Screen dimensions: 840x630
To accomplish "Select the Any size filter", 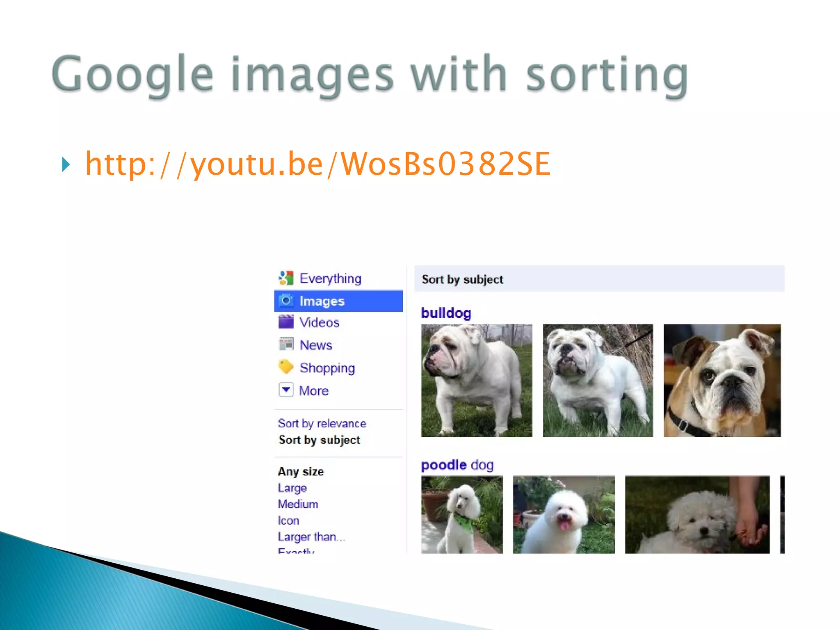I will (300, 472).
